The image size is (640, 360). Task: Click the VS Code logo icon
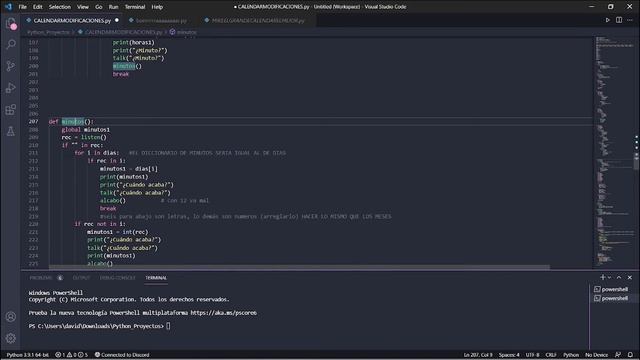pyautogui.click(x=8, y=7)
